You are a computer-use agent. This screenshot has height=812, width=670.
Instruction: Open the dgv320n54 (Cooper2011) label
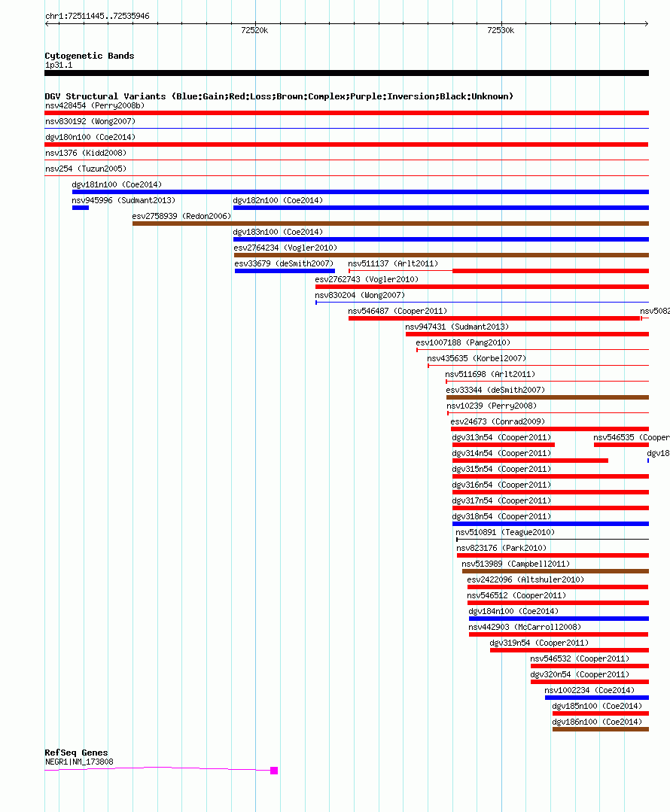tap(580, 674)
